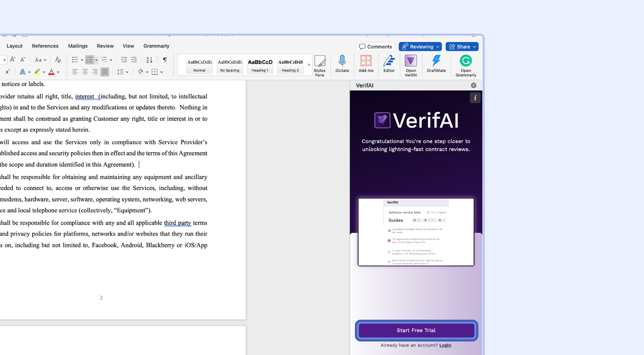The image size is (644, 355).
Task: Click the Start Free Trial button
Action: point(416,330)
